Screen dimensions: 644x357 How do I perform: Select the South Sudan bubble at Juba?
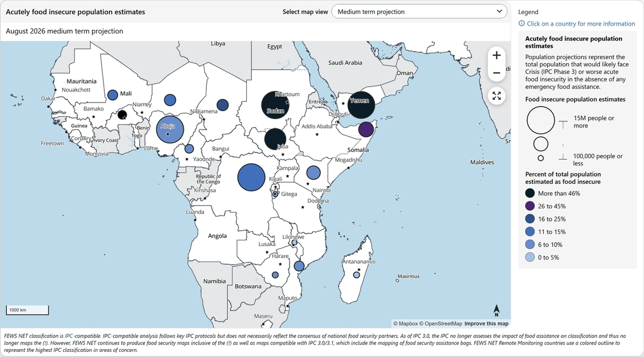275,139
